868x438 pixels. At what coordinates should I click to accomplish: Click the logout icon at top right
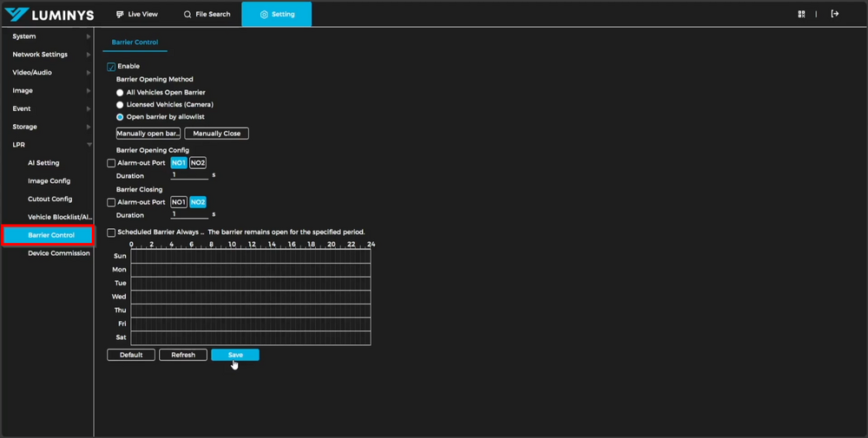tap(835, 14)
